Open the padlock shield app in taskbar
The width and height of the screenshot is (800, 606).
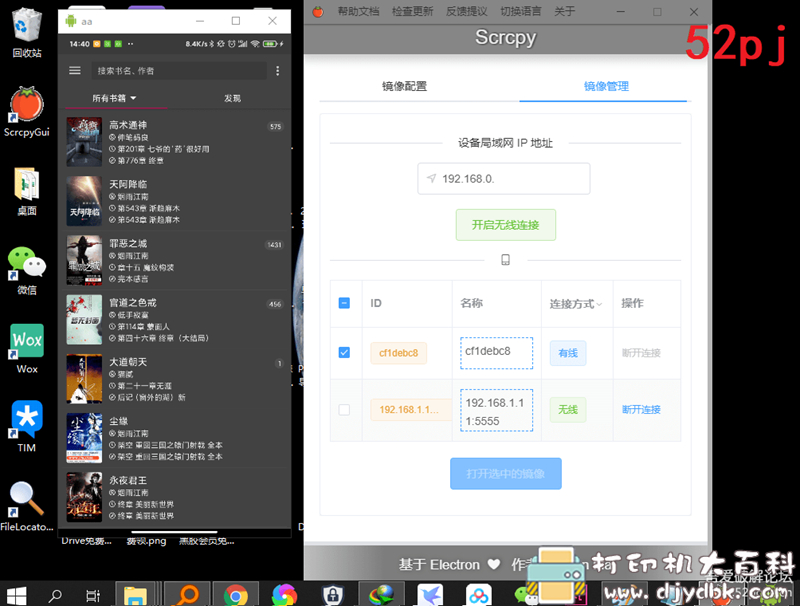[333, 595]
